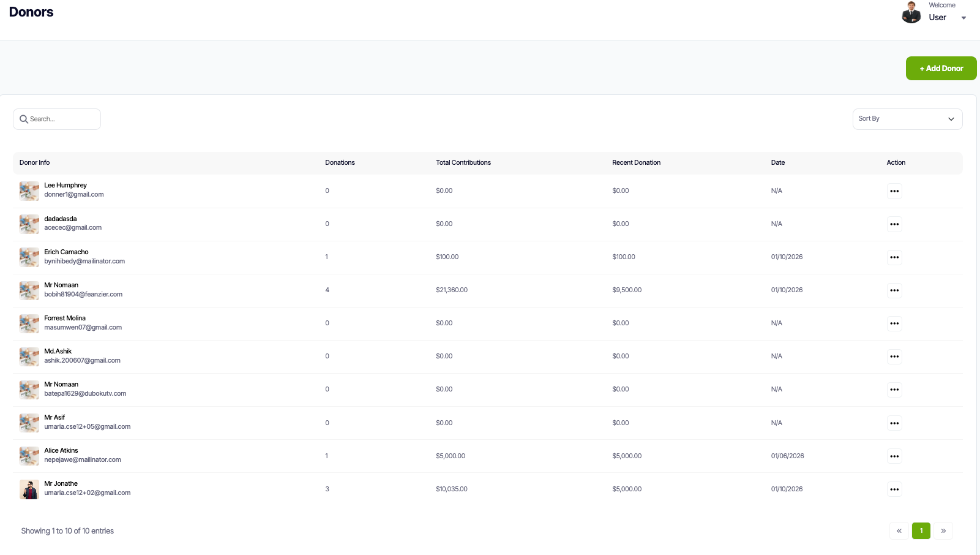Click the next page arrow button
Screen dimensions: 980x555
pos(943,530)
